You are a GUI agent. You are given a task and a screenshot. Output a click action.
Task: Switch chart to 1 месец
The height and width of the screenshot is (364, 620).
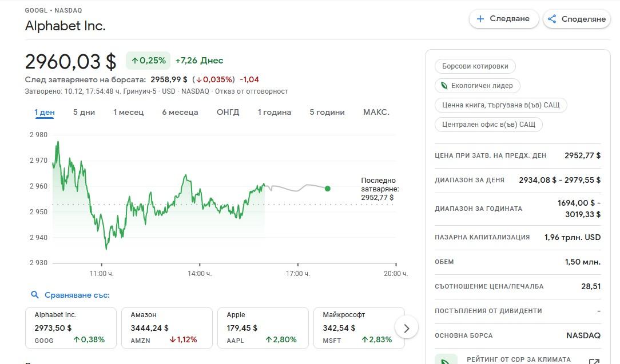coord(129,112)
